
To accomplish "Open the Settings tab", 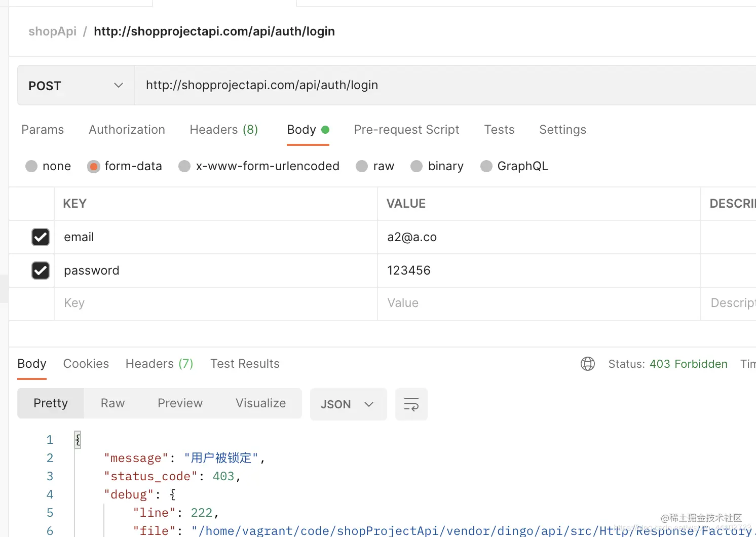I will [x=562, y=130].
